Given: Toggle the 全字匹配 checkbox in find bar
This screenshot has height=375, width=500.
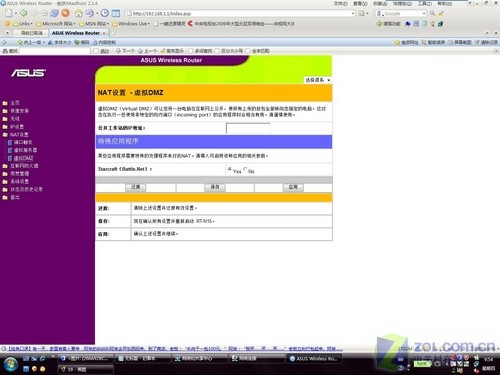Looking at the screenshot, I should pyautogui.click(x=248, y=51).
